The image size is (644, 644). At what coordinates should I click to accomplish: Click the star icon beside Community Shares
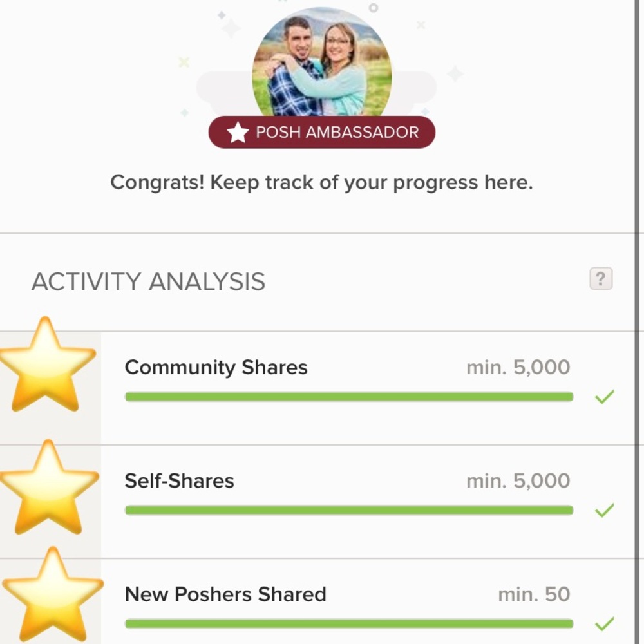46,365
